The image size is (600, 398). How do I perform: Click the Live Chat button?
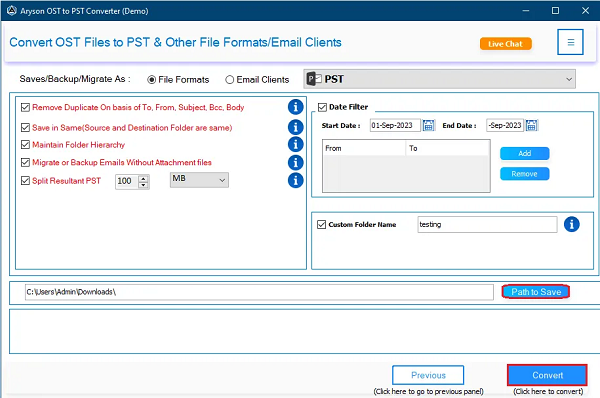tap(505, 44)
